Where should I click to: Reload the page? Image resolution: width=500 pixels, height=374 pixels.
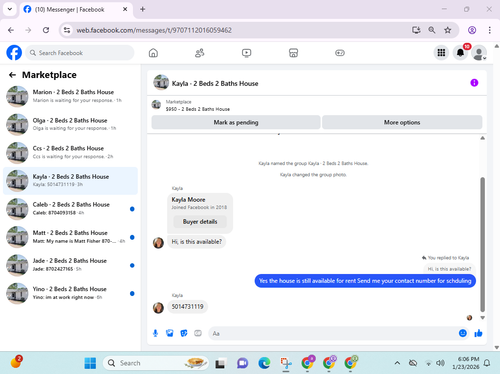[46, 30]
